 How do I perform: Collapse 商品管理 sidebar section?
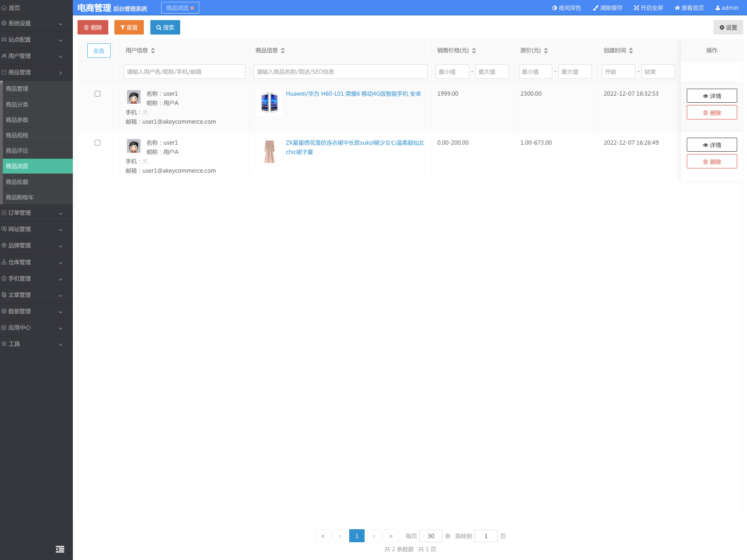click(x=36, y=72)
